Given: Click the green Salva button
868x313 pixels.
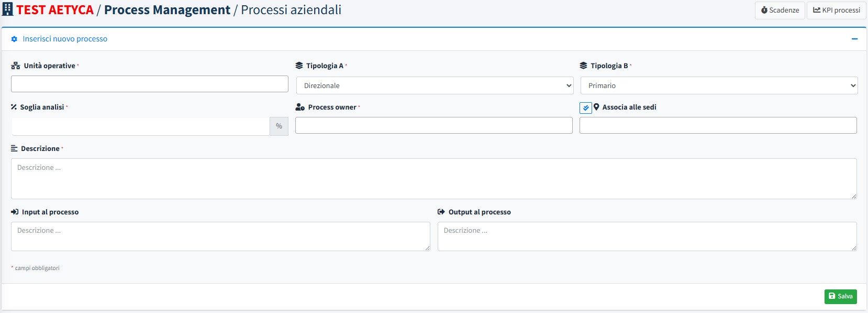Looking at the screenshot, I should coord(840,296).
